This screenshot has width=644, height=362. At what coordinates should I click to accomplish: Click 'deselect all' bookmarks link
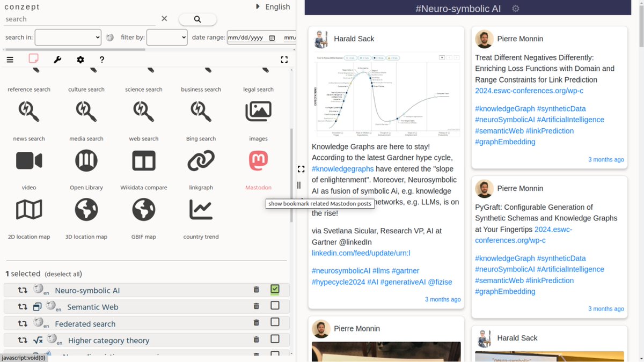tap(63, 274)
